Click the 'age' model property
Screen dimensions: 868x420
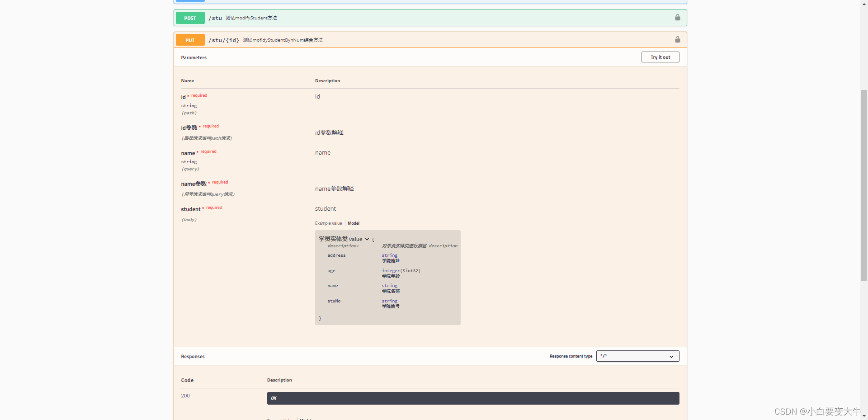[331, 271]
